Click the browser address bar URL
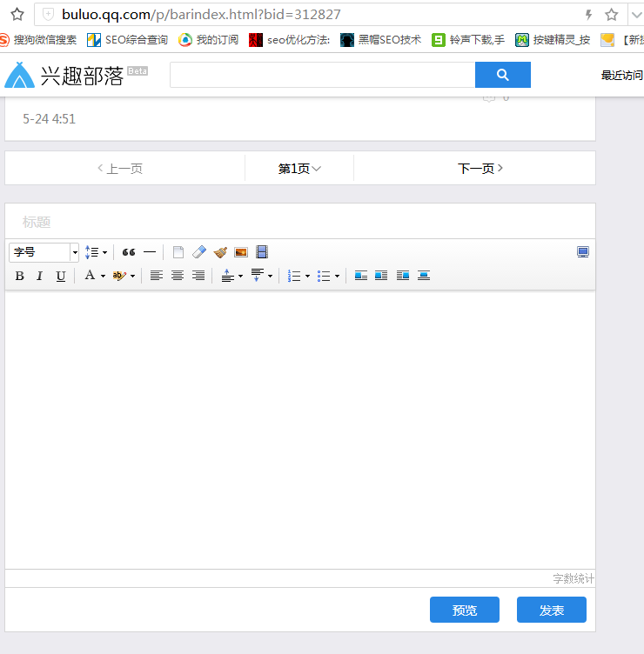644x654 pixels. pos(201,15)
